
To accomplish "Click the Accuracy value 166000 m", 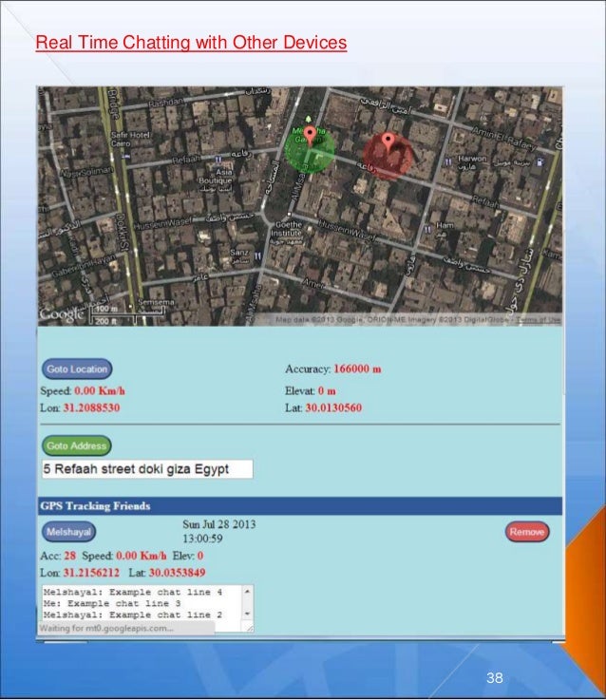I will (357, 369).
